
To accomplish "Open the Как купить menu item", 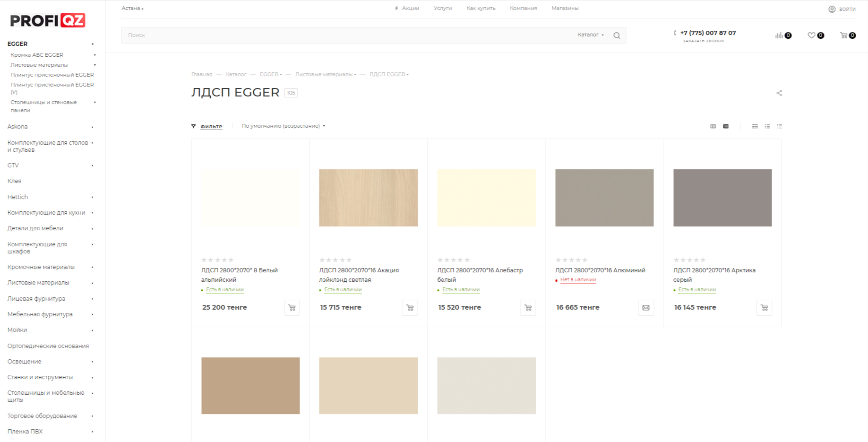I will click(481, 9).
